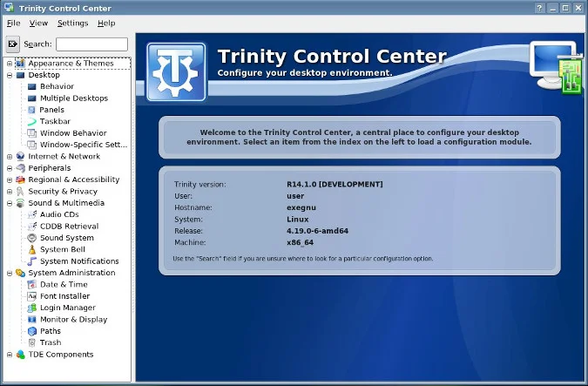Click the Sound System icon
Screen dimensions: 588x386
point(32,238)
